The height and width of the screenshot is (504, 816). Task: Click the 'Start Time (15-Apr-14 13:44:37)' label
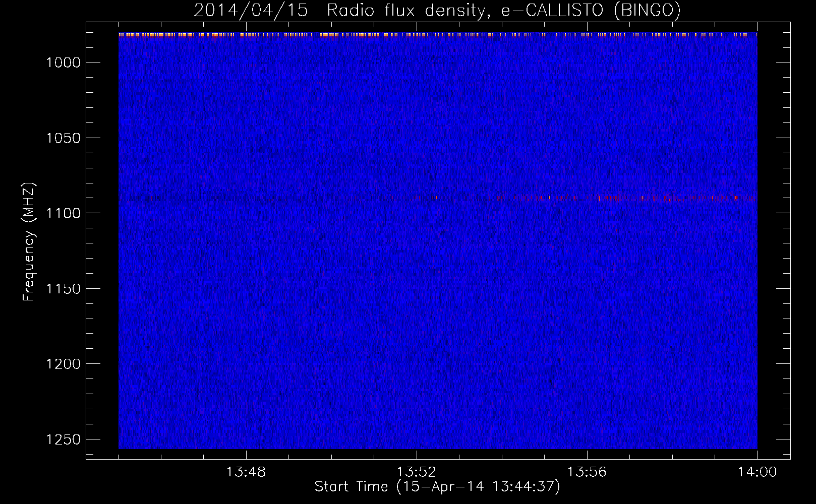[437, 487]
